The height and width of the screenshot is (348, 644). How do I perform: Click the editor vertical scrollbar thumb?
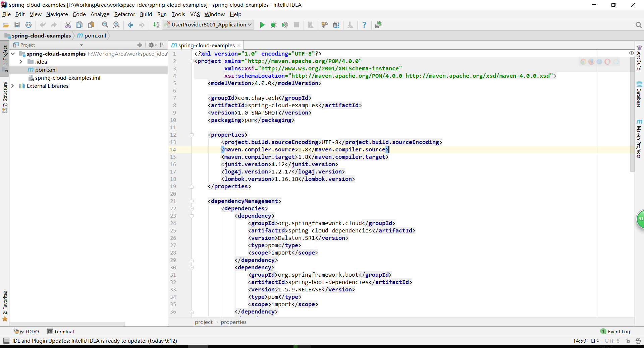point(632,114)
